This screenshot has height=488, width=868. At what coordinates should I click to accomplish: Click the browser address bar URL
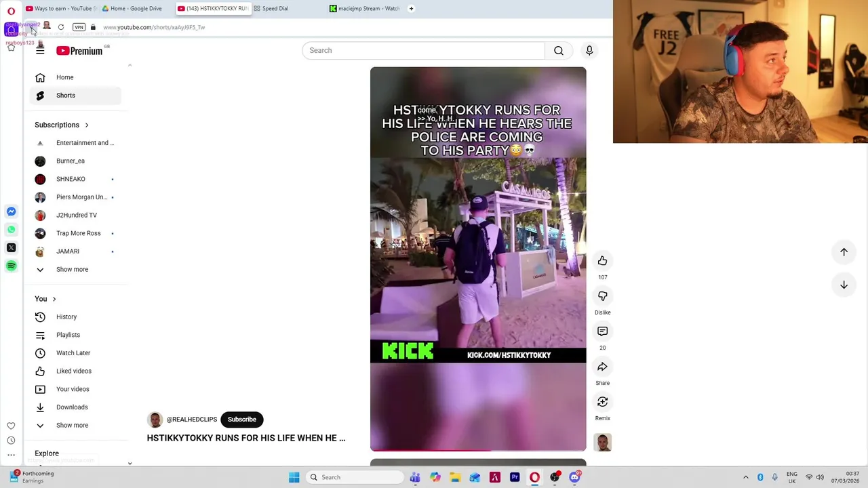pyautogui.click(x=154, y=27)
